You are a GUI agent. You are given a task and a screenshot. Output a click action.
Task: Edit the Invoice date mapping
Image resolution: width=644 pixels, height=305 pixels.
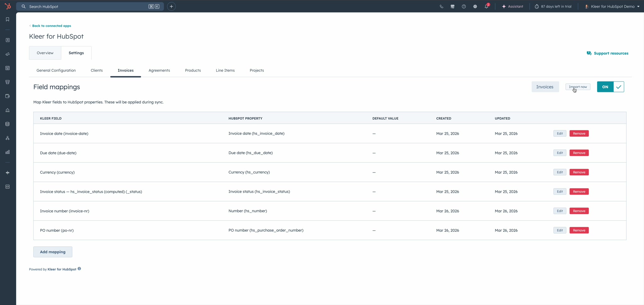pos(560,133)
